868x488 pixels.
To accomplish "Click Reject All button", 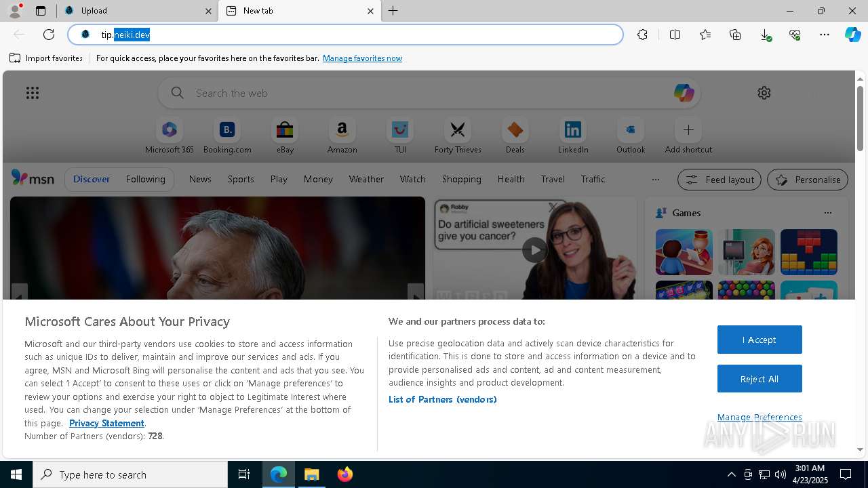I will (759, 379).
